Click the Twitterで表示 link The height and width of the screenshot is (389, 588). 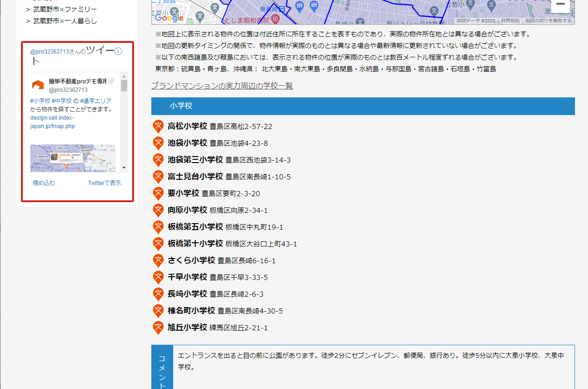(104, 183)
